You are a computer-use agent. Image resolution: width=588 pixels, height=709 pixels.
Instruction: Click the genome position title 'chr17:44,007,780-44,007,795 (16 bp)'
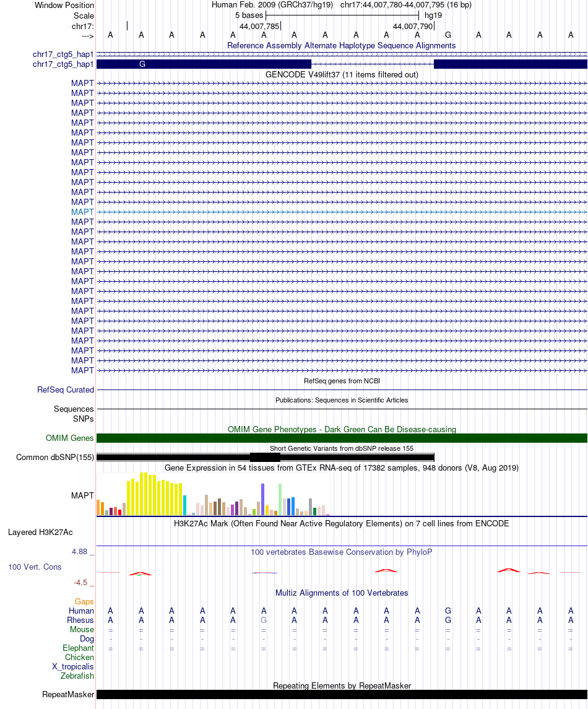point(405,4)
